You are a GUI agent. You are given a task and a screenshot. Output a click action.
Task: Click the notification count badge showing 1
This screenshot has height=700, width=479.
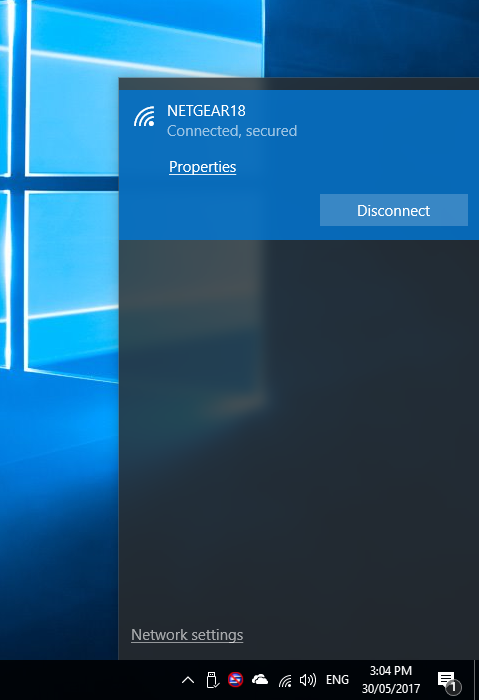click(454, 687)
